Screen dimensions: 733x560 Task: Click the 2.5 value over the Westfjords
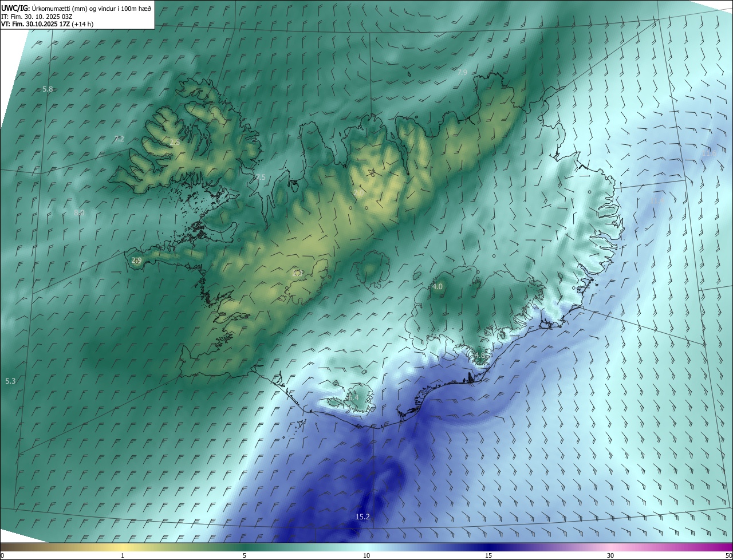175,143
